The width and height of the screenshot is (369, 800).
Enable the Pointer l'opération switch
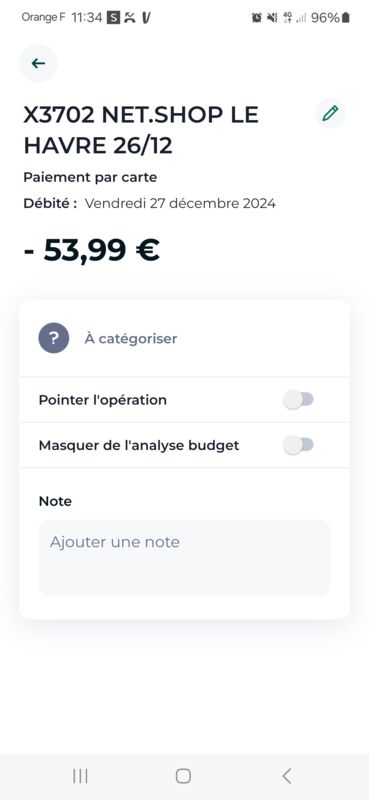[299, 400]
